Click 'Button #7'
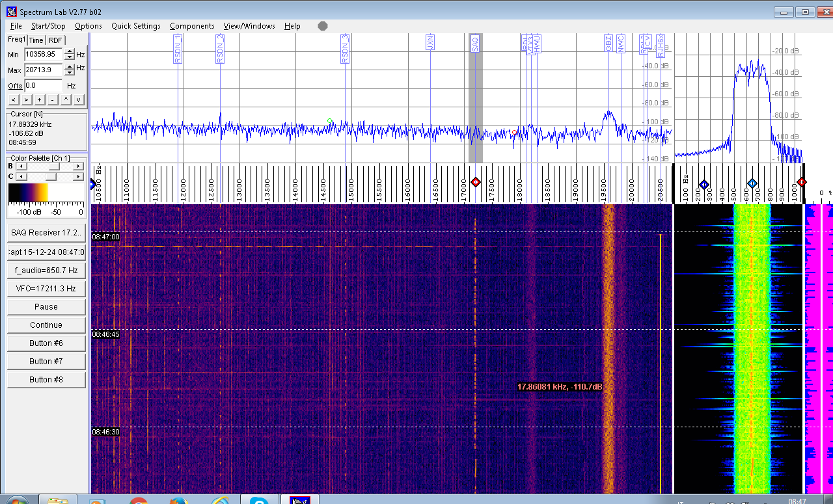The width and height of the screenshot is (833, 504). click(46, 361)
